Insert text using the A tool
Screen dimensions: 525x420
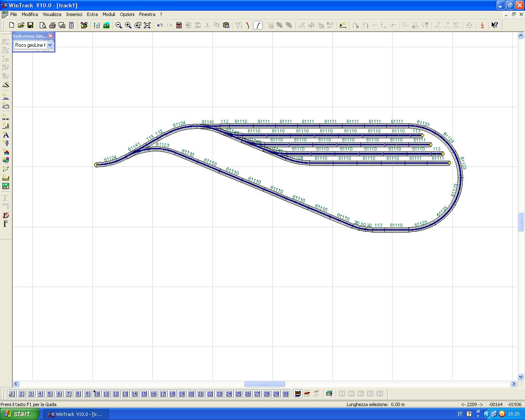(x=6, y=135)
